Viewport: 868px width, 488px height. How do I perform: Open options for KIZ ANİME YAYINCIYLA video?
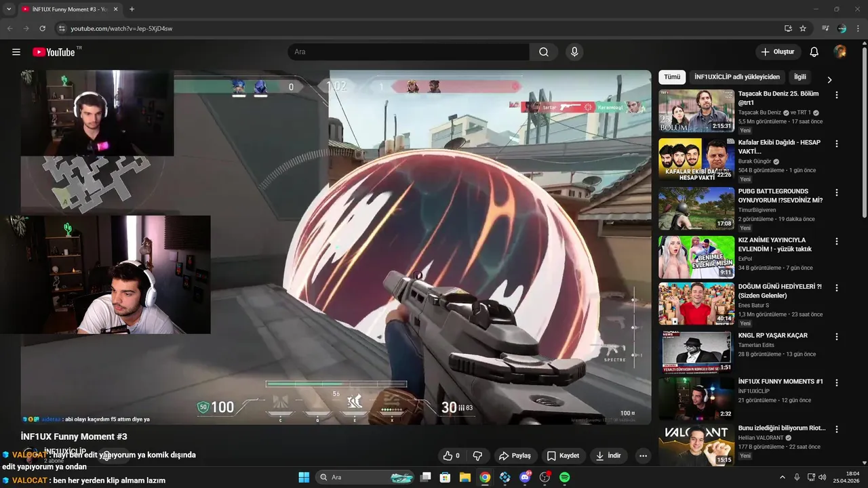(x=836, y=241)
